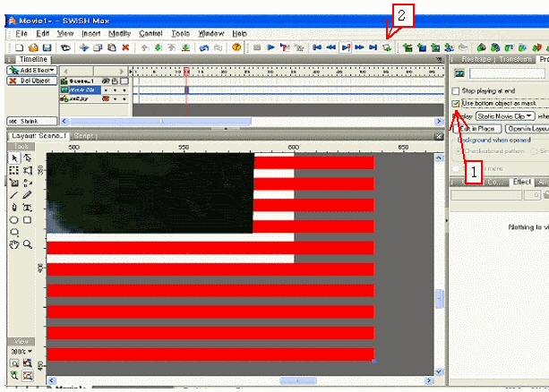
Task: Toggle visibility icon on the bottom timeline row
Action: [106, 99]
